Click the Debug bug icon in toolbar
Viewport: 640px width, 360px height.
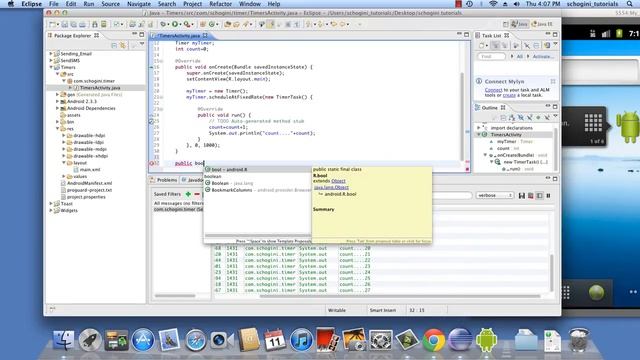pos(163,24)
